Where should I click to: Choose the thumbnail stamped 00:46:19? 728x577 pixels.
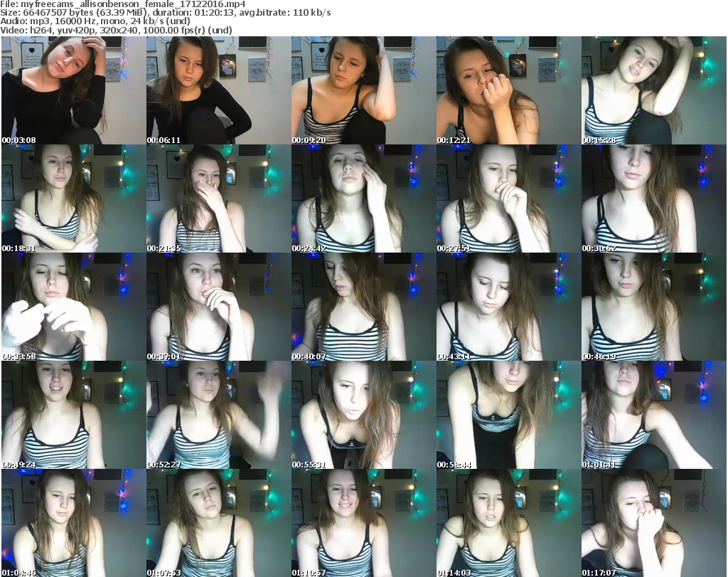pos(654,307)
